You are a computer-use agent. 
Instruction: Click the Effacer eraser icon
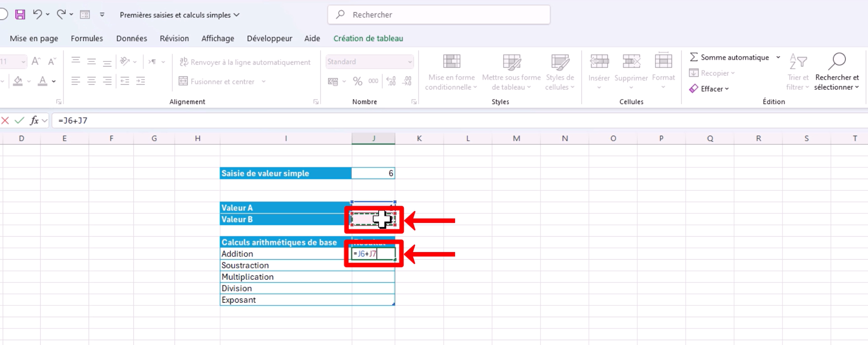(x=693, y=89)
